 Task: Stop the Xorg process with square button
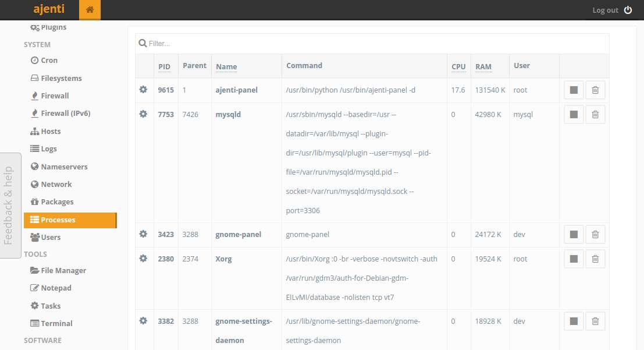[574, 259]
